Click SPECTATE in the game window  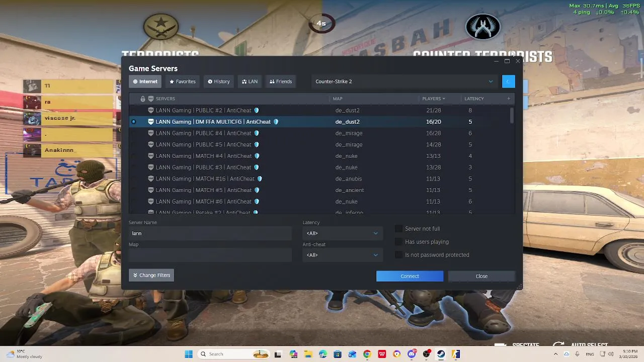[526, 345]
